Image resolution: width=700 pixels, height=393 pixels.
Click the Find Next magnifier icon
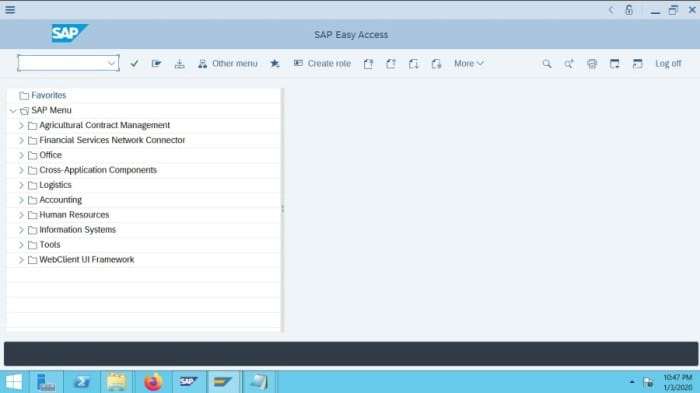[569, 64]
